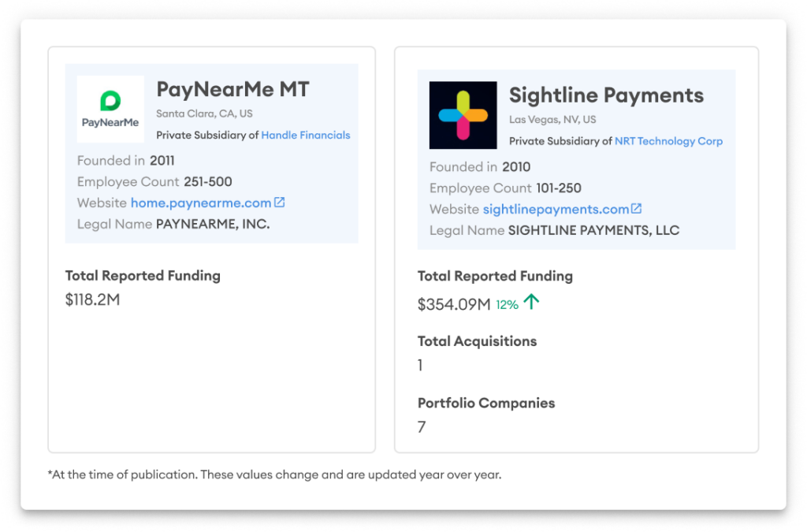Viewport: 807px width, 532px height.
Task: Click the founded year 2010
Action: click(x=516, y=167)
